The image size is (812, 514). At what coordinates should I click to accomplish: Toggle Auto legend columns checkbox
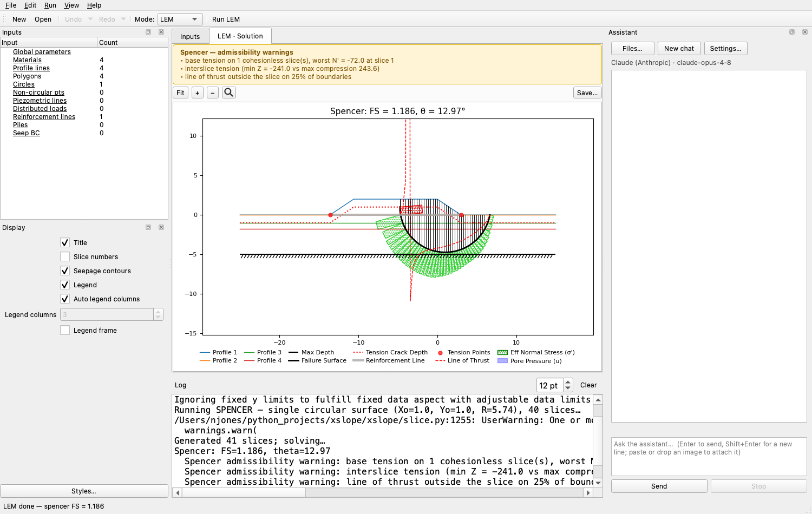[x=65, y=299]
